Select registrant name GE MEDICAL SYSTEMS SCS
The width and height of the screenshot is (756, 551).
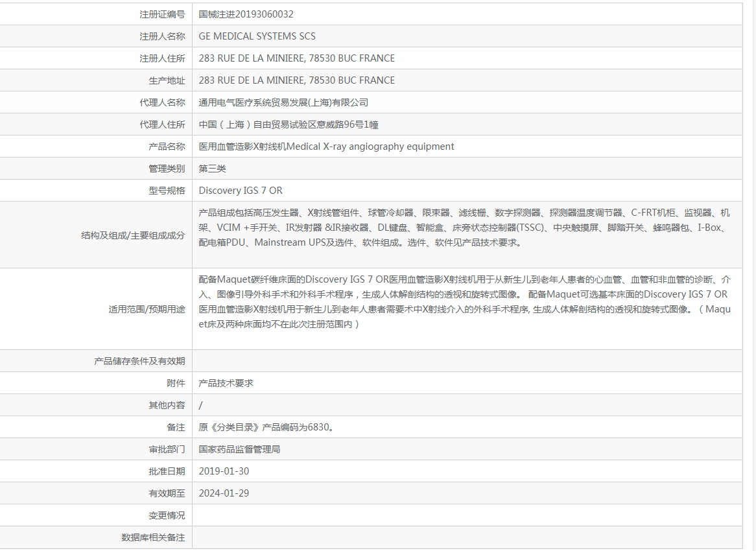pyautogui.click(x=257, y=36)
